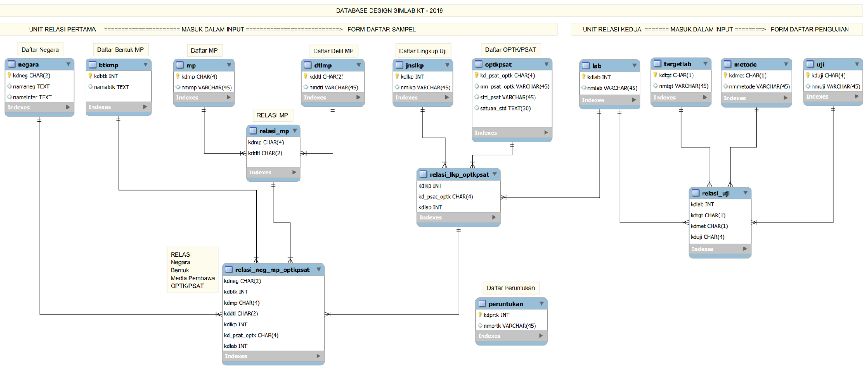Click the table icon in jnslkp header

tap(399, 65)
